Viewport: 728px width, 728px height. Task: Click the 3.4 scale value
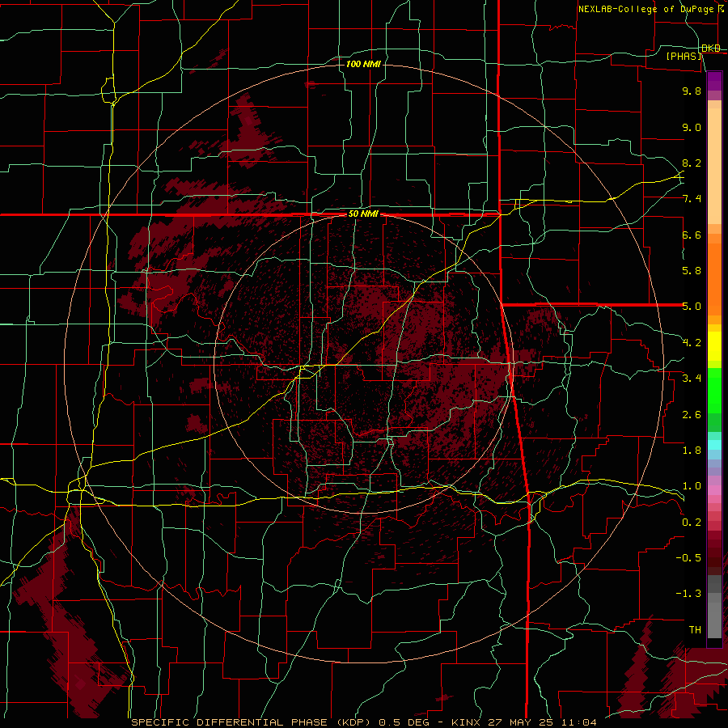click(x=692, y=379)
